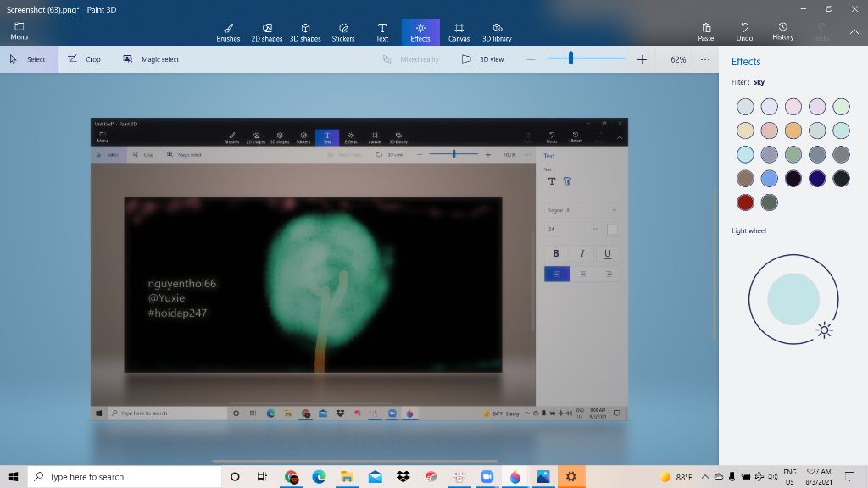Open the 3D library

[497, 32]
